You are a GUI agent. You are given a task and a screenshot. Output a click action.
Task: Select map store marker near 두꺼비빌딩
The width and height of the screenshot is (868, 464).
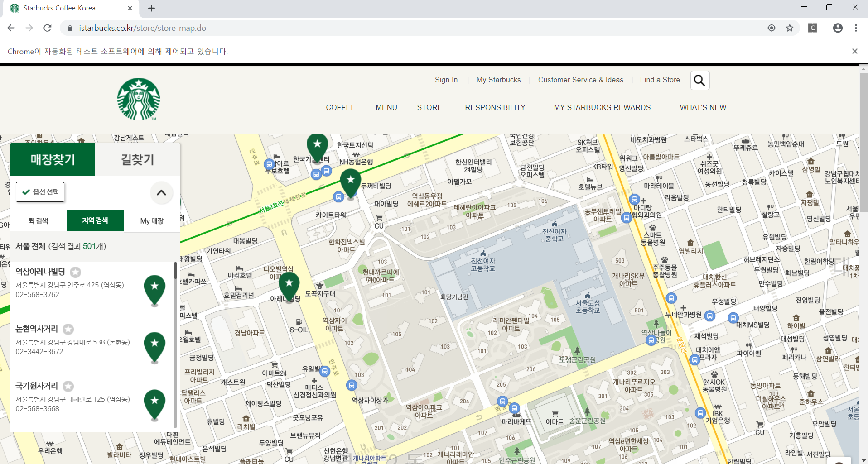351,183
